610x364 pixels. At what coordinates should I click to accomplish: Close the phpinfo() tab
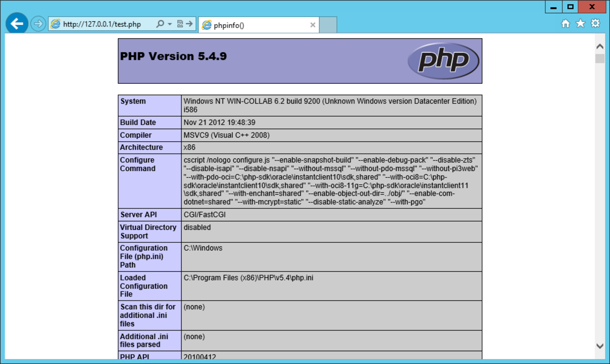tap(313, 25)
